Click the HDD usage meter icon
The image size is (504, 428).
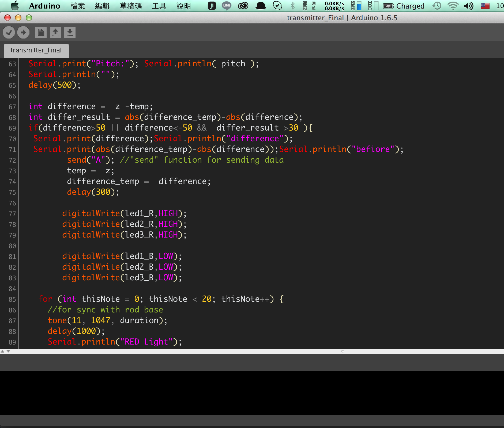click(x=373, y=6)
